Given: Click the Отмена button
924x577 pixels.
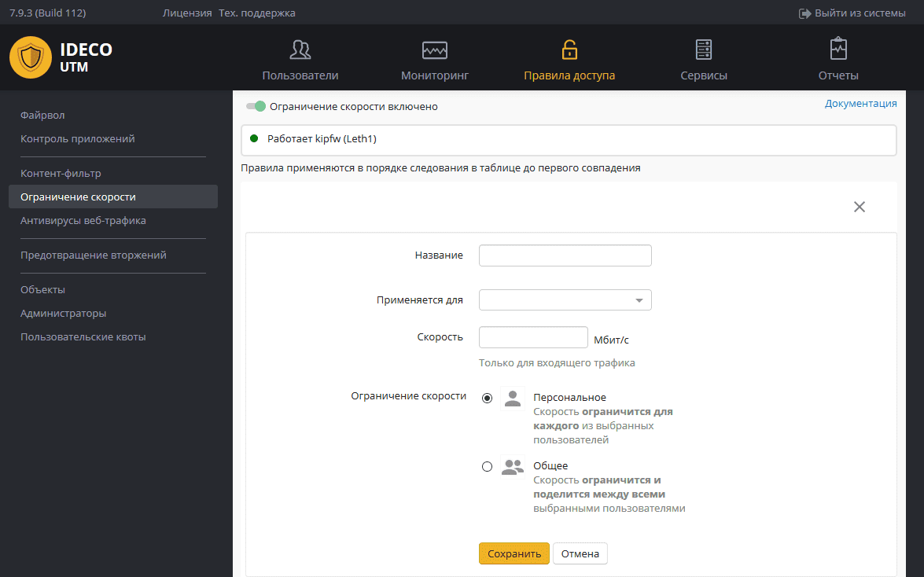Looking at the screenshot, I should point(580,553).
